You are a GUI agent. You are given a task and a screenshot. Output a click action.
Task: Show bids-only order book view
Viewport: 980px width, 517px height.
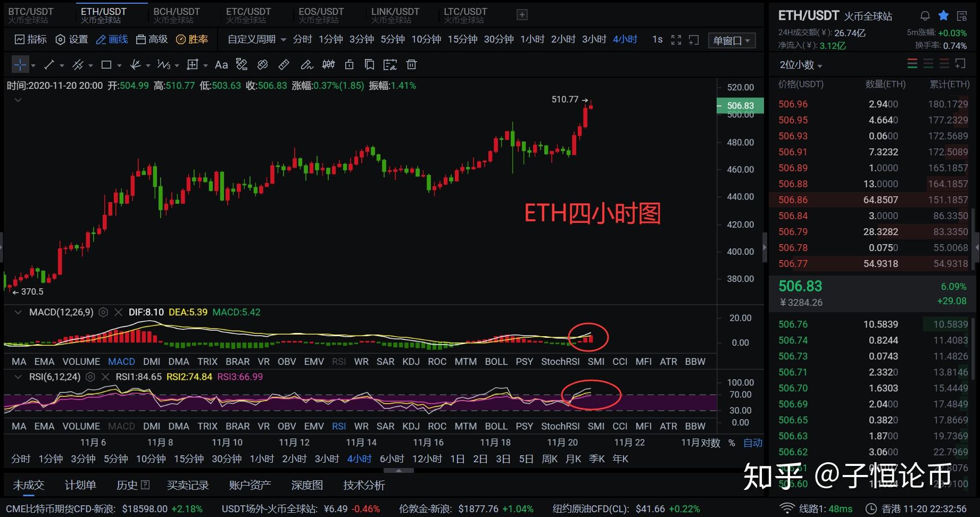pyautogui.click(x=928, y=64)
